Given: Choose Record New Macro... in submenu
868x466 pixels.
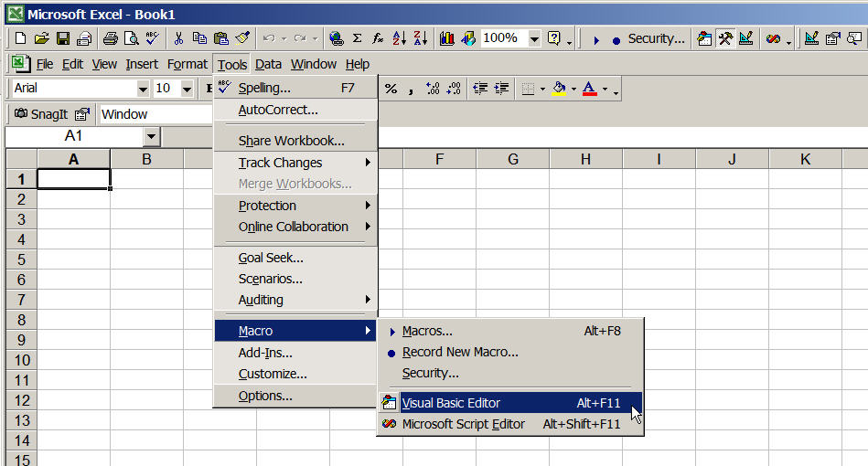Looking at the screenshot, I should click(x=510, y=352).
